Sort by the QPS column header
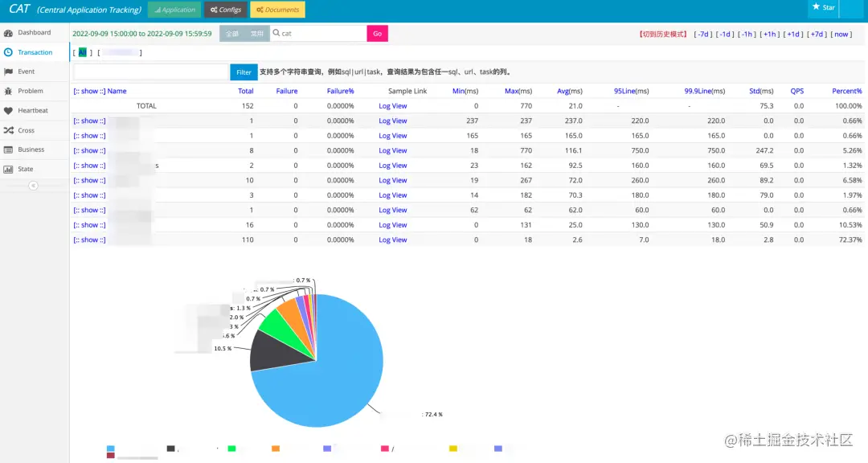This screenshot has width=868, height=463. coord(796,91)
